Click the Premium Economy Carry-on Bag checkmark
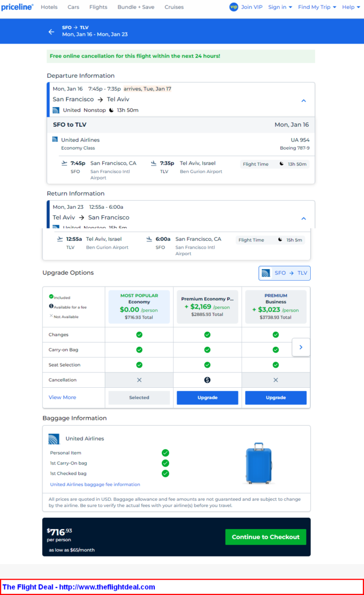The width and height of the screenshot is (364, 595). (x=208, y=350)
